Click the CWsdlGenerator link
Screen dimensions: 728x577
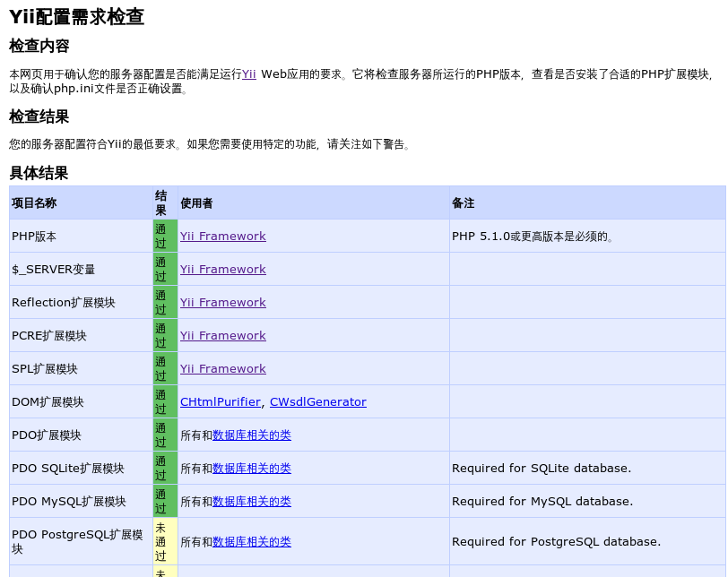click(317, 402)
